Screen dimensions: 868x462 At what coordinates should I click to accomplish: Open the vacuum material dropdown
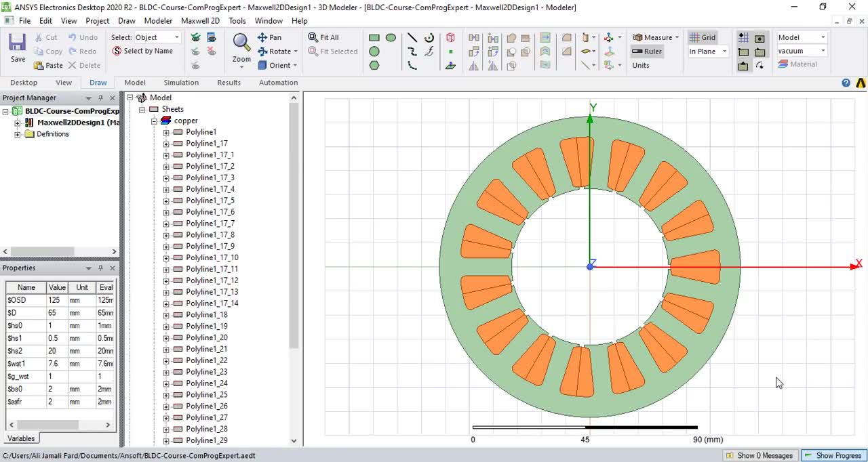802,51
